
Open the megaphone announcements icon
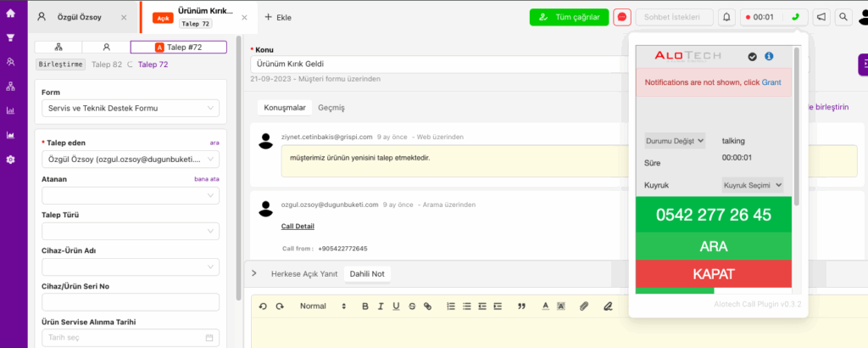click(x=821, y=17)
